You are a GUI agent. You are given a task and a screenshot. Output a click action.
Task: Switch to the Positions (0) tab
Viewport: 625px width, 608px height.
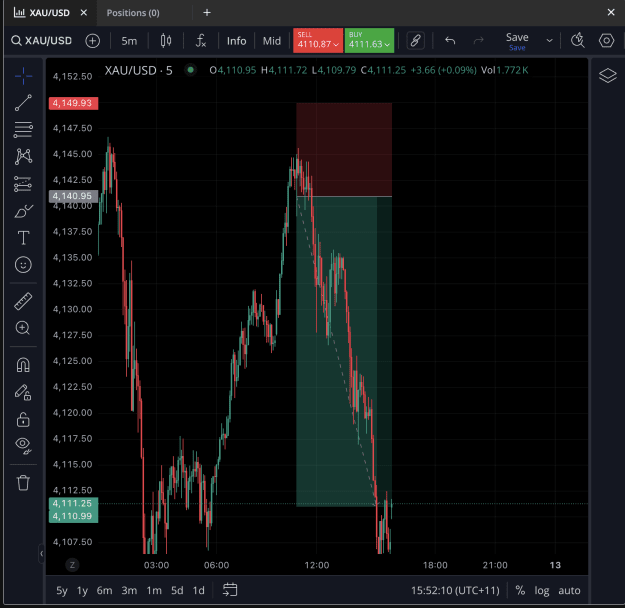(x=133, y=13)
